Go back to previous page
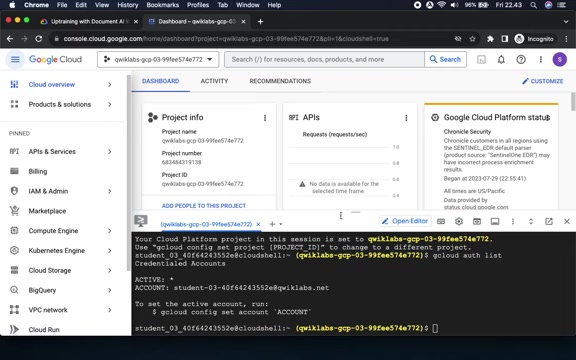 pyautogui.click(x=10, y=39)
